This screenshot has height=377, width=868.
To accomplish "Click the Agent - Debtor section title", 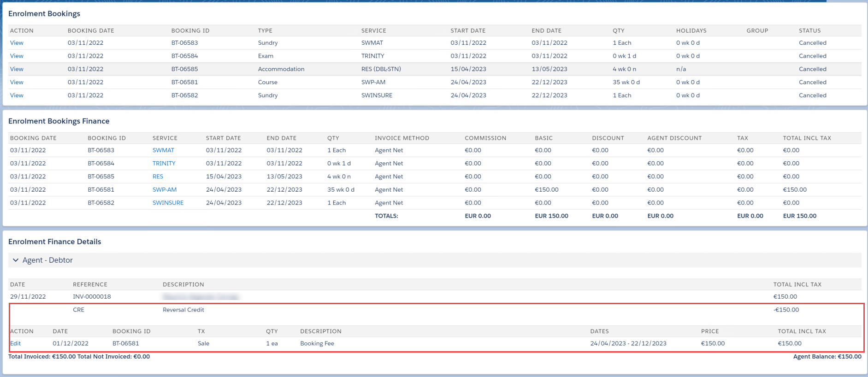I will (x=47, y=260).
